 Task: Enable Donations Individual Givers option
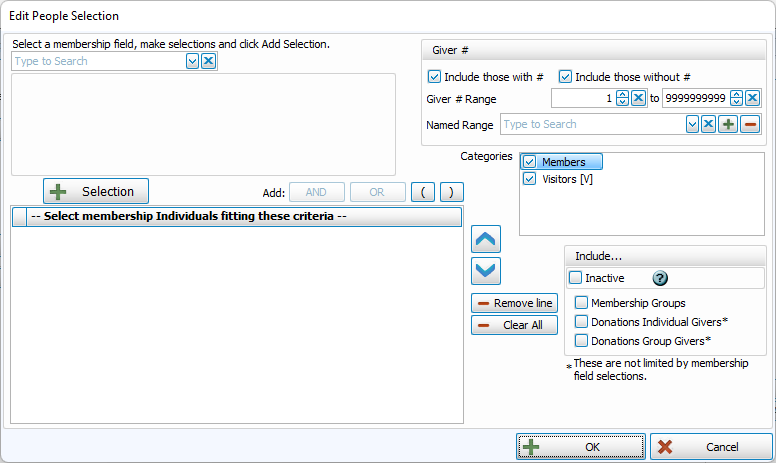tap(582, 322)
